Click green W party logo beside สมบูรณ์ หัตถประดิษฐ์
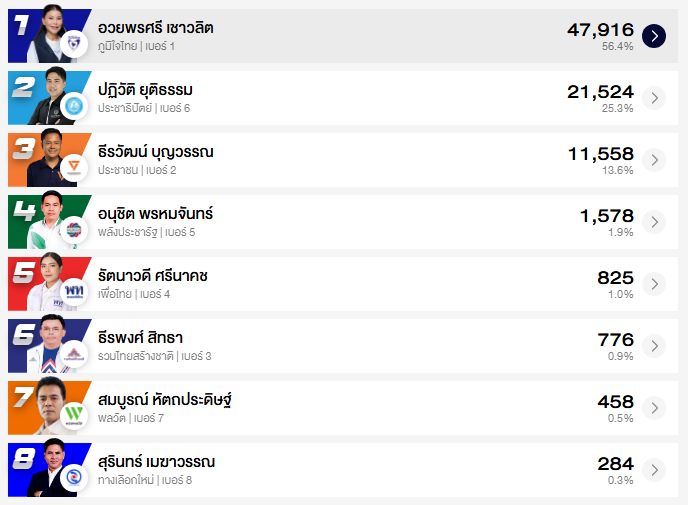Screen dimensions: 688x505 [73, 416]
